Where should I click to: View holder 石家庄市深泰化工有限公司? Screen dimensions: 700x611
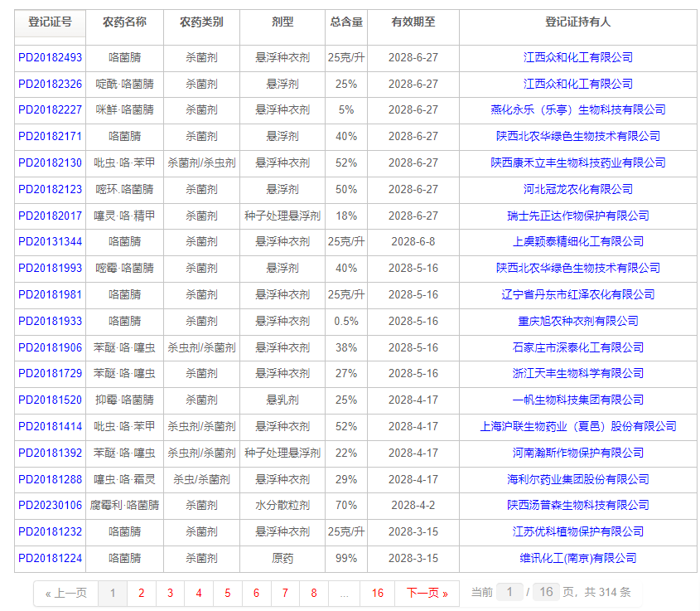point(578,348)
